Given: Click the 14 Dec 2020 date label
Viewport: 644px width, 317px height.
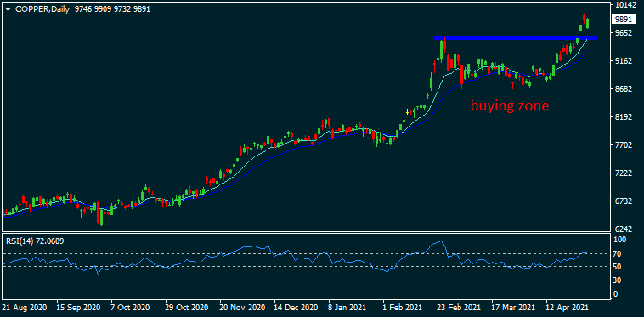Looking at the screenshot, I should point(296,307).
